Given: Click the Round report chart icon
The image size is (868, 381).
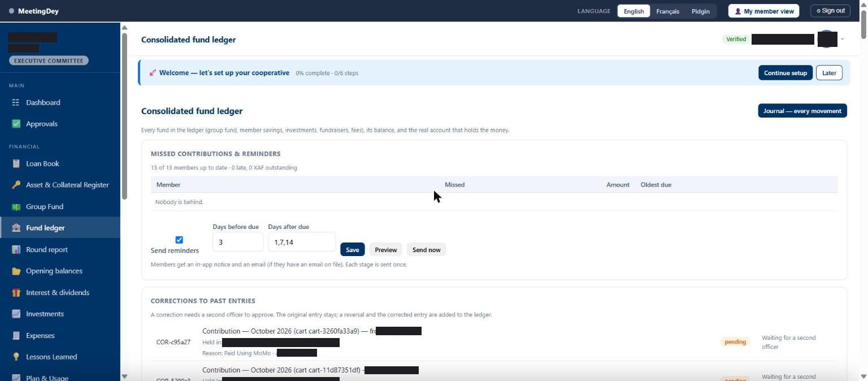Looking at the screenshot, I should pos(16,249).
